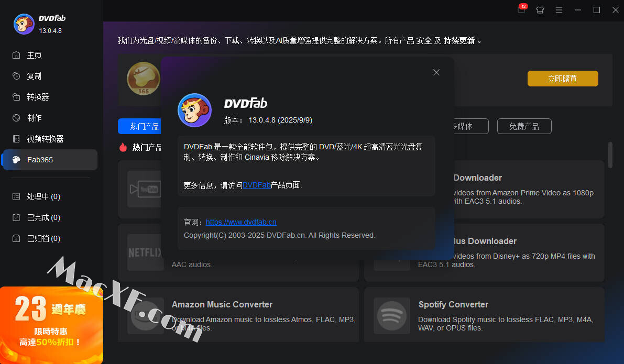Open the https://www.dvdfab.cn official link
Screen dimensions: 624x364
point(241,222)
